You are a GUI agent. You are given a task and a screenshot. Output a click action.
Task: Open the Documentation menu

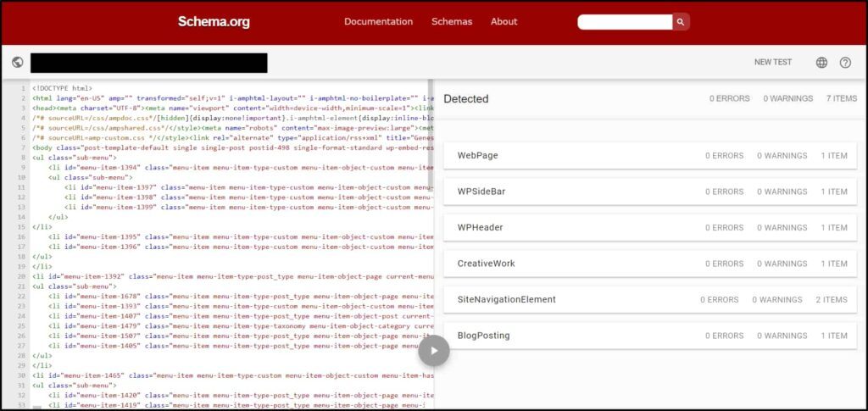[379, 21]
